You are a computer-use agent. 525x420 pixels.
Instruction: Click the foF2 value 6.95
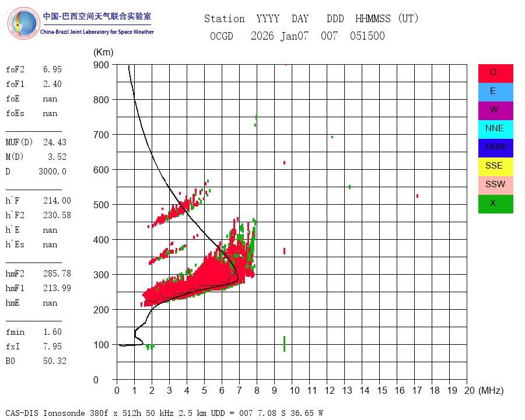pos(52,69)
